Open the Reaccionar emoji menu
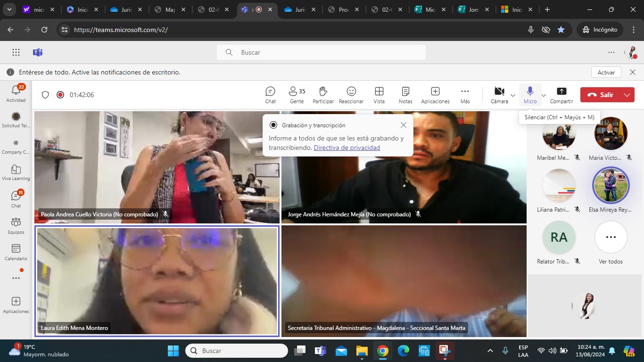 point(351,95)
